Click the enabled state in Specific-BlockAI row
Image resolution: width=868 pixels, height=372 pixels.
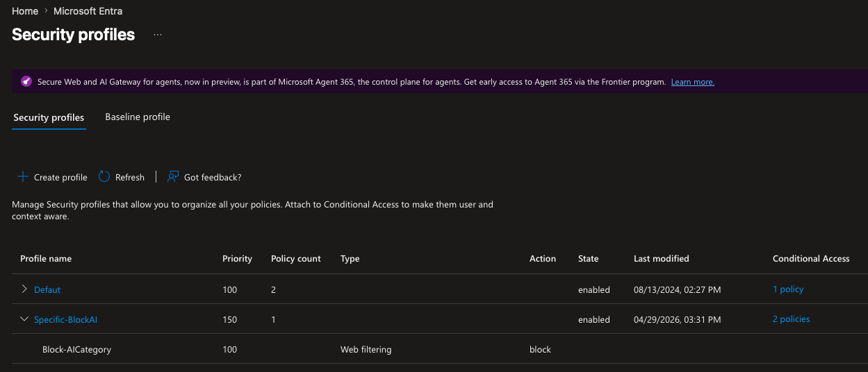tap(594, 320)
